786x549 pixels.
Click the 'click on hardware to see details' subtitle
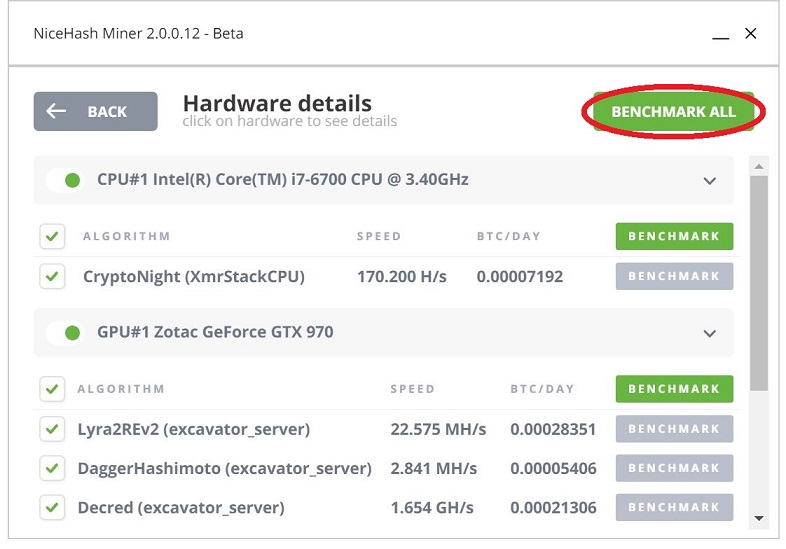point(290,121)
